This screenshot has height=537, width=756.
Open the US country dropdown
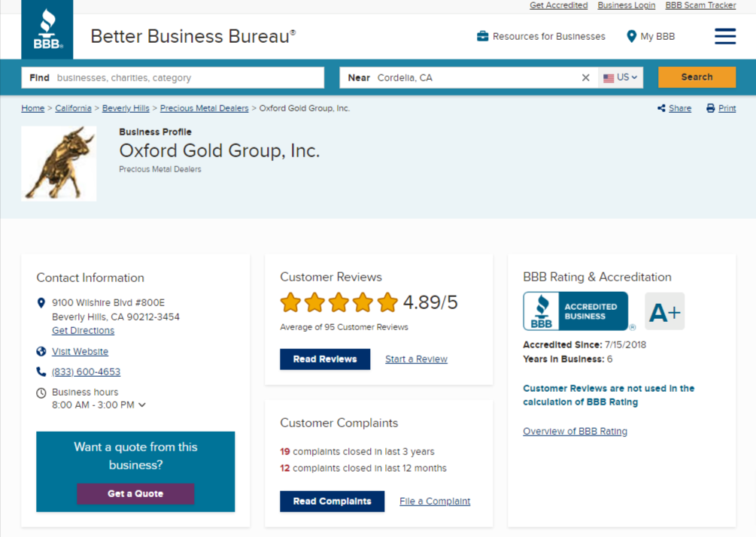(621, 77)
